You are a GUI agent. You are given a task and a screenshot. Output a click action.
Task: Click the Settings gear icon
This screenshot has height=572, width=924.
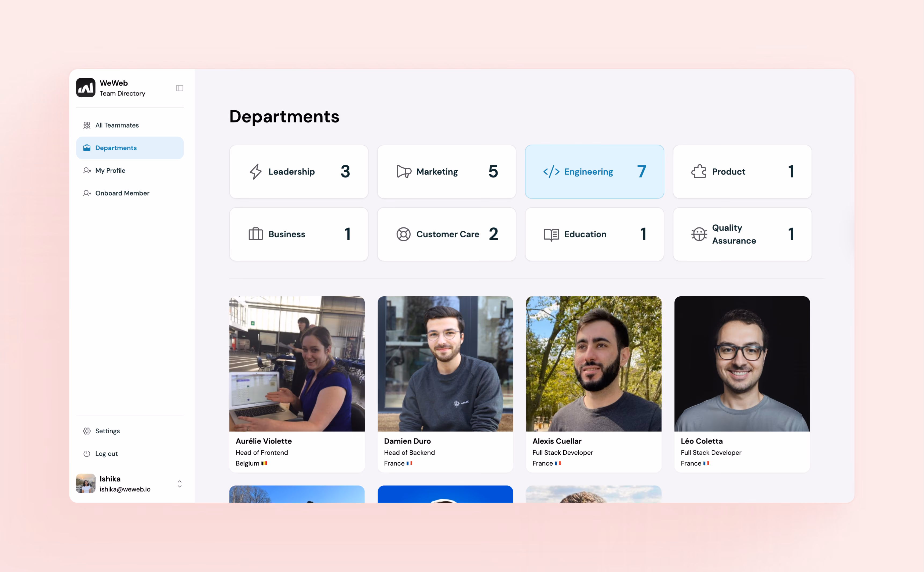(x=87, y=431)
